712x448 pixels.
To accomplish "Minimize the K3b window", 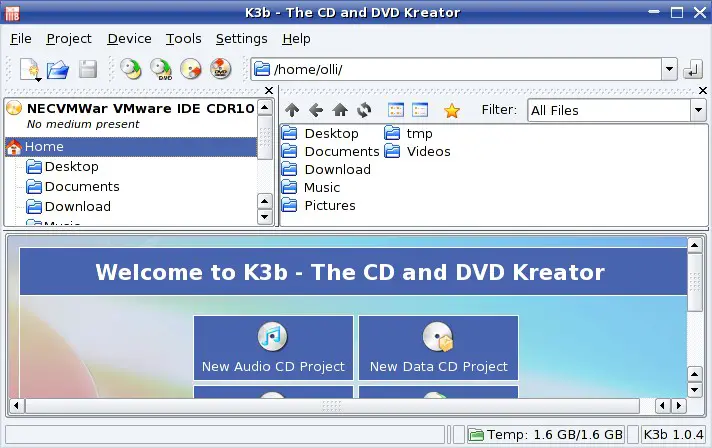I will click(x=653, y=12).
